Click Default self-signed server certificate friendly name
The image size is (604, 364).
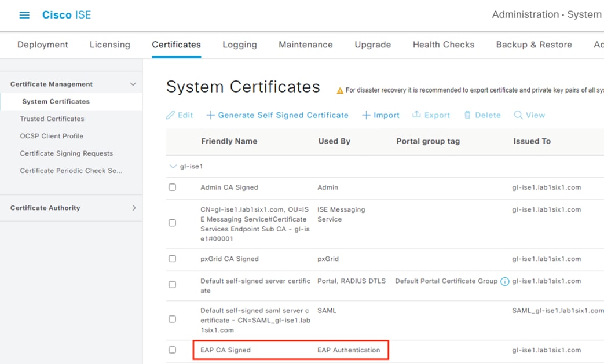(x=255, y=285)
